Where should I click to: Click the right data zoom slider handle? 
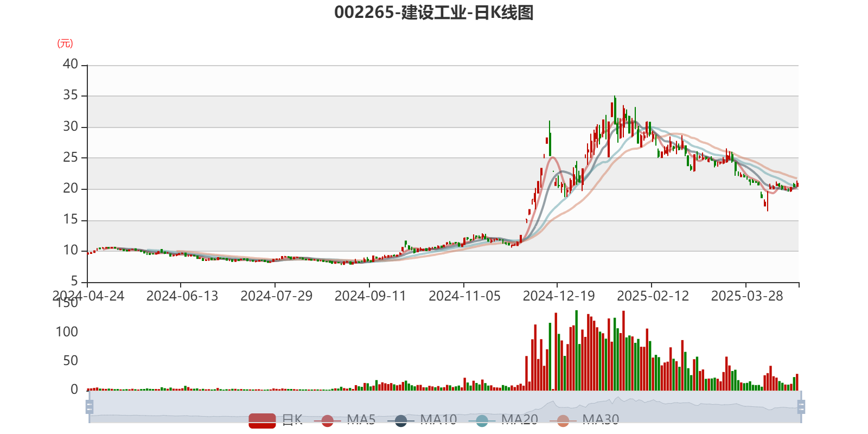(x=801, y=406)
